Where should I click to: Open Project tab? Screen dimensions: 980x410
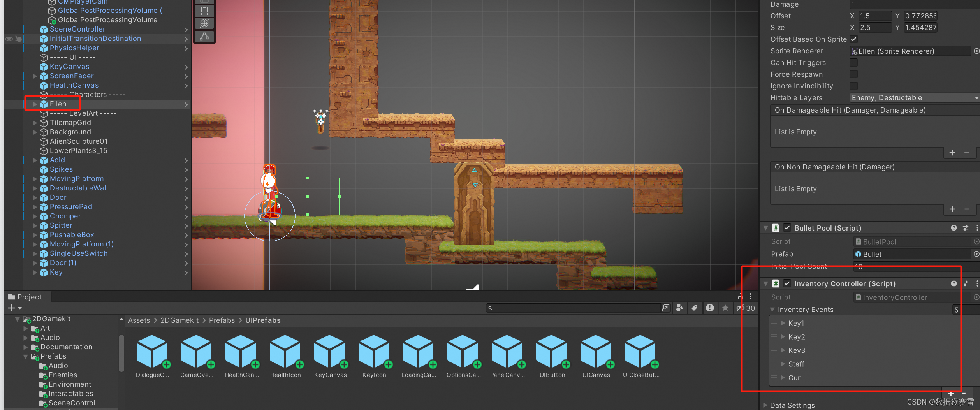click(x=25, y=297)
